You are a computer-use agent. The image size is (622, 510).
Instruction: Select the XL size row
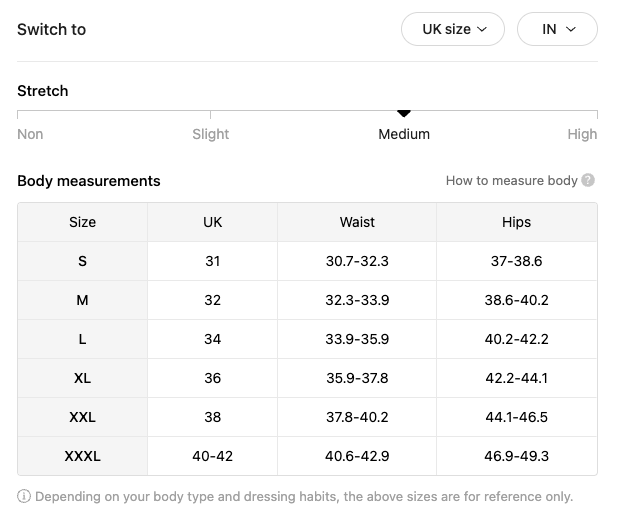pyautogui.click(x=307, y=378)
